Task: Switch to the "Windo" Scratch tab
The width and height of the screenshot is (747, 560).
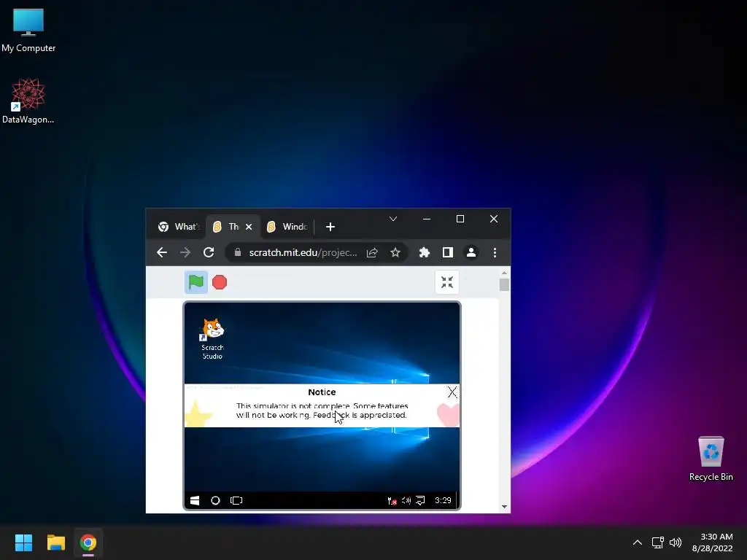Action: tap(287, 227)
